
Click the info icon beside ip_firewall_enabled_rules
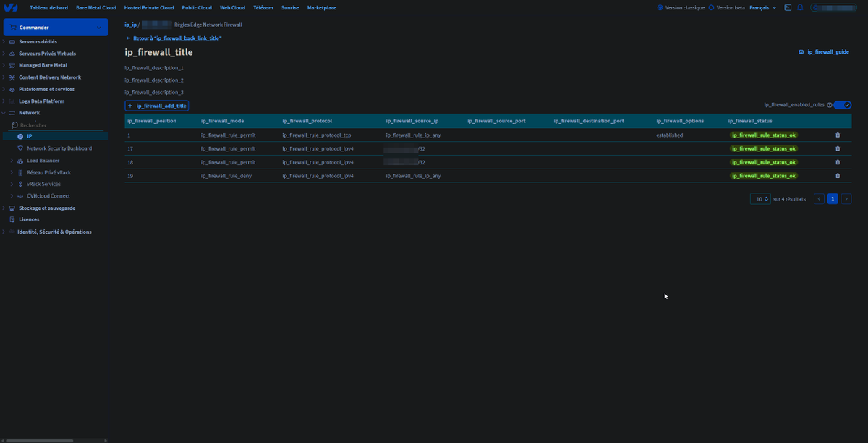click(x=829, y=105)
